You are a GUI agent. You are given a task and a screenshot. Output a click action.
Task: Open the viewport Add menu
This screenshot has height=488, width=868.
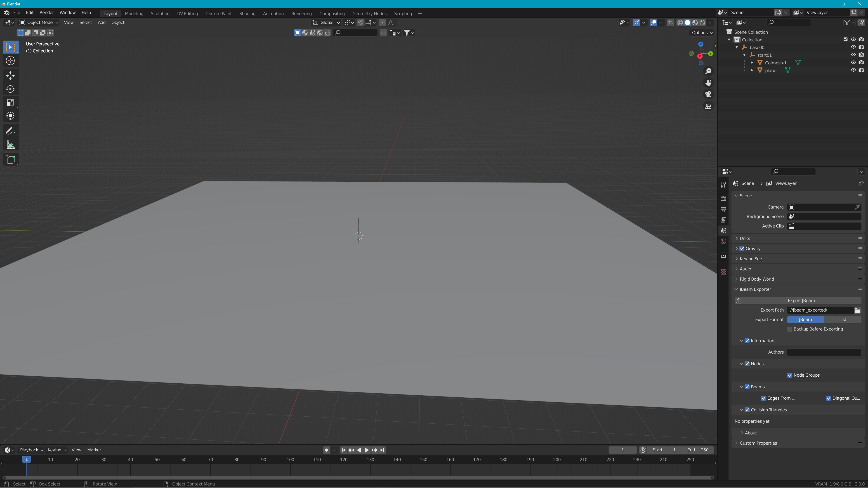[101, 23]
